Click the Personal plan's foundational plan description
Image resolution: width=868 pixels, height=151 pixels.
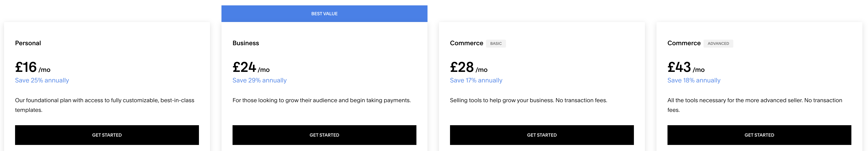click(x=104, y=105)
